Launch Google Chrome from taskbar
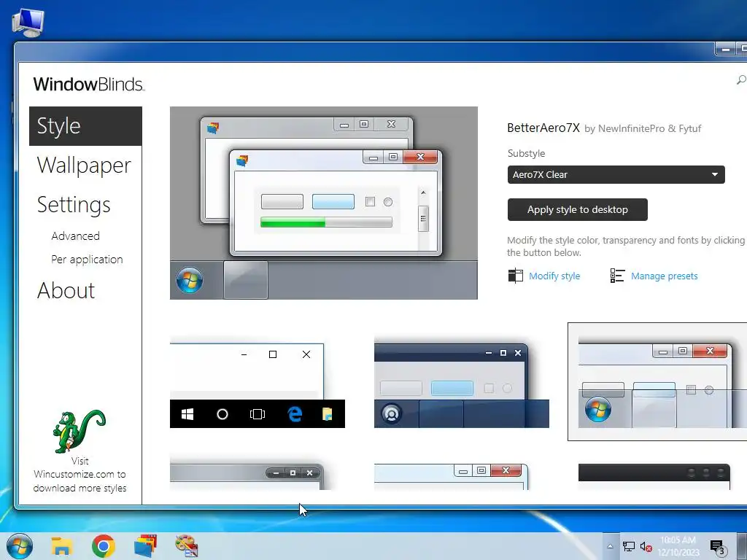 [104, 546]
